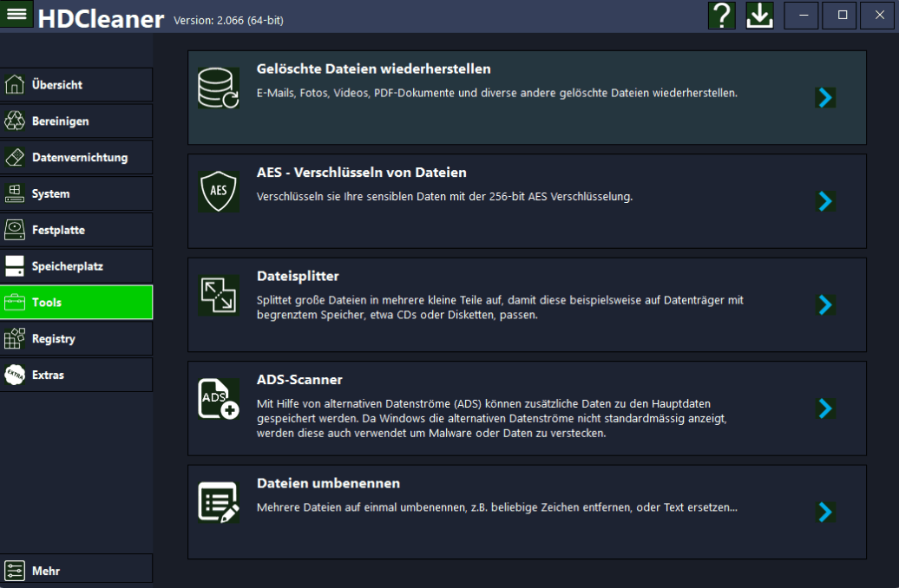Click the database restore icon
Screen dimensions: 899x588
coord(218,88)
